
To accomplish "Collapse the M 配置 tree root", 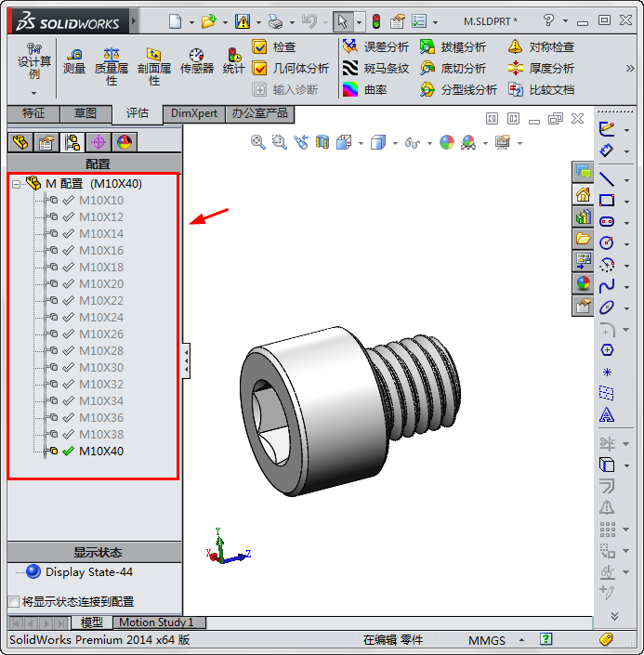I will [16, 184].
